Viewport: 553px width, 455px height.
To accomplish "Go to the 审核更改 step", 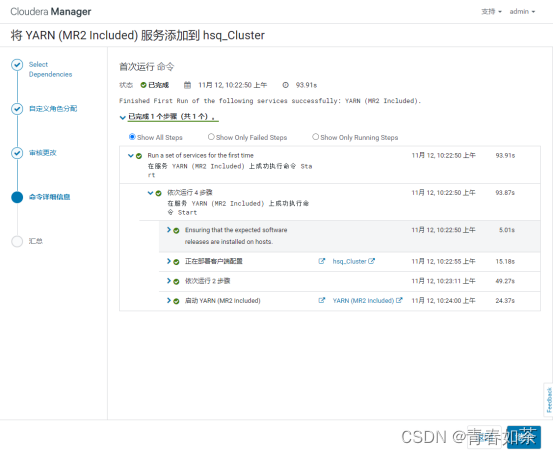I will click(42, 153).
